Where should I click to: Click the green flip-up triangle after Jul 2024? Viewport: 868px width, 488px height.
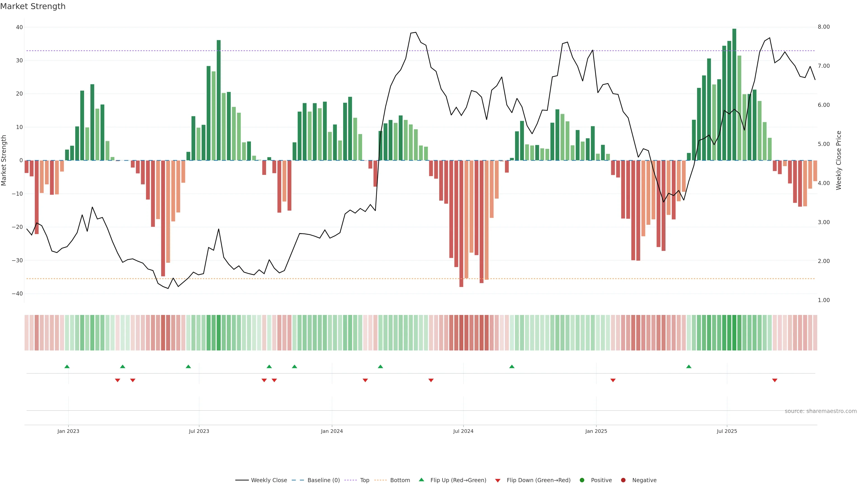[512, 366]
